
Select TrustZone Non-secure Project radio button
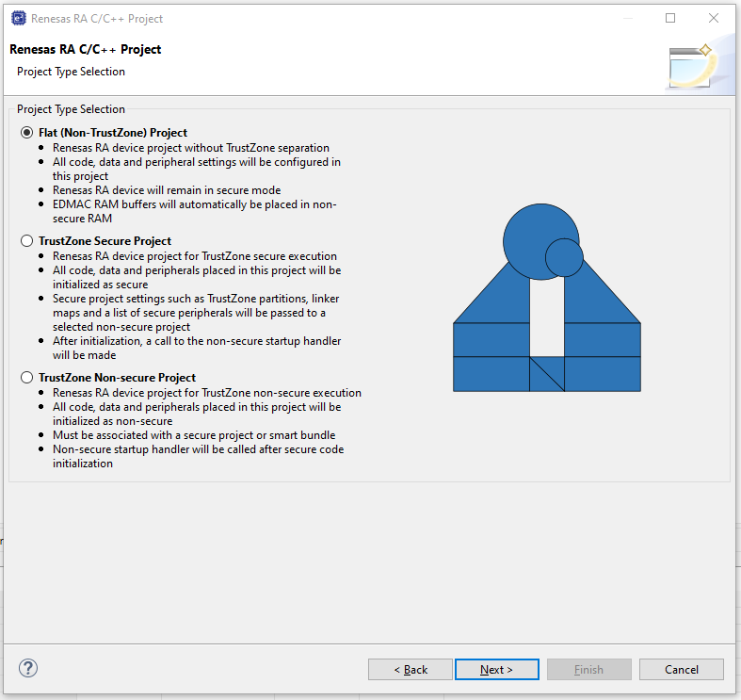27,378
